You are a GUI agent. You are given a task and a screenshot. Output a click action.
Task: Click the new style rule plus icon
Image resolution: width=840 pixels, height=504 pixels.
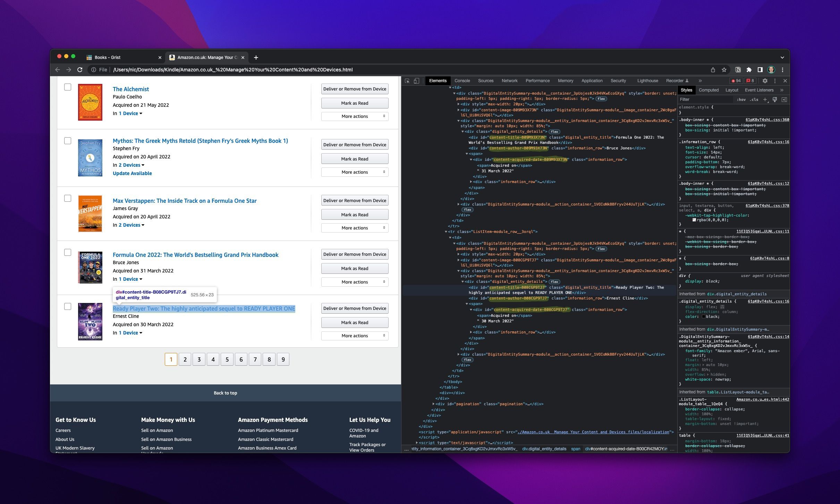click(x=765, y=99)
